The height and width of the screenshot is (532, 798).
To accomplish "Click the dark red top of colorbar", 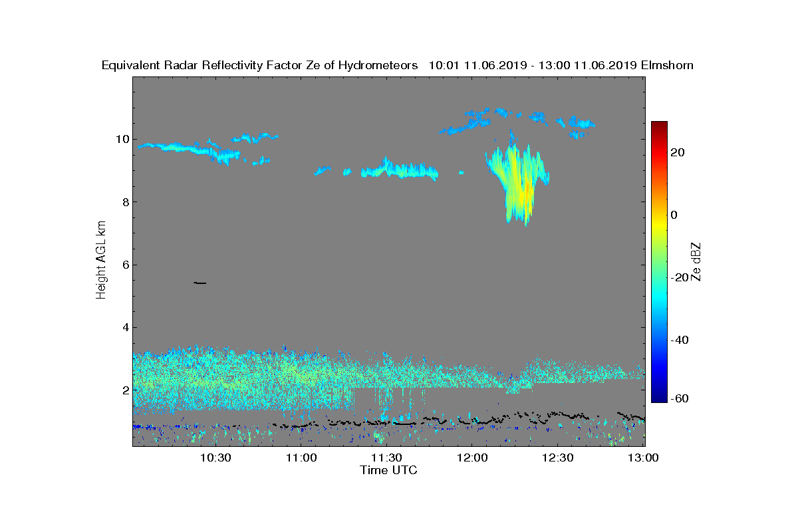I will pos(659,126).
